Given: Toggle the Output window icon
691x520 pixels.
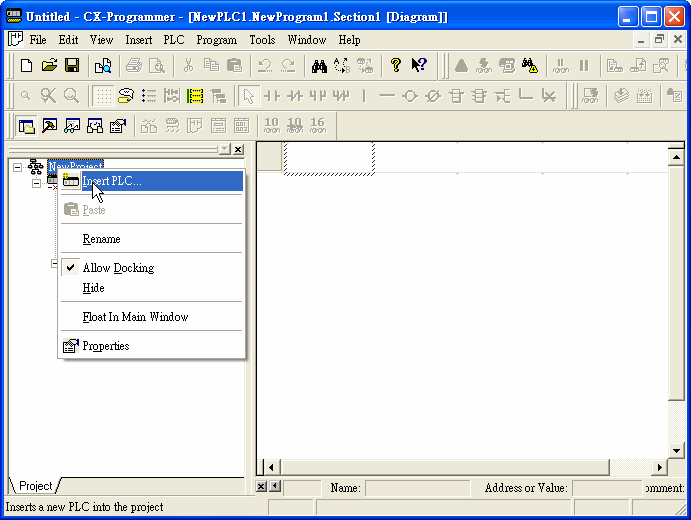Looking at the screenshot, I should pyautogui.click(x=49, y=126).
